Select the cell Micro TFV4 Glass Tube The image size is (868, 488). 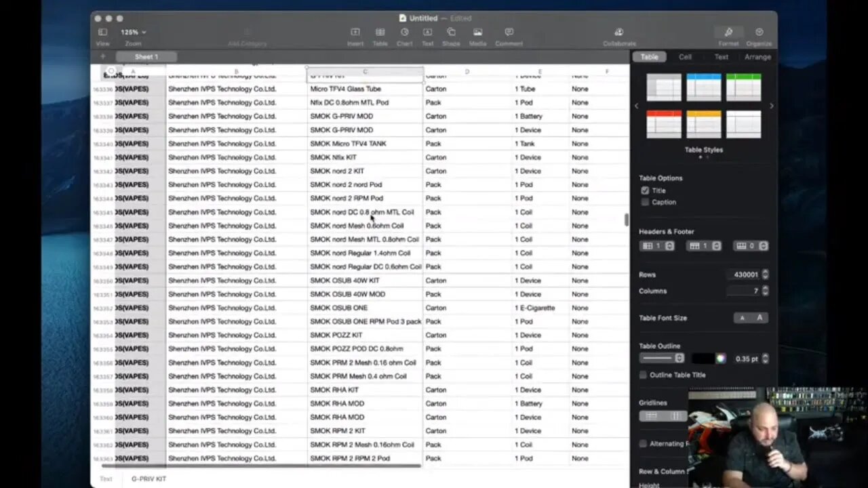(365, 89)
